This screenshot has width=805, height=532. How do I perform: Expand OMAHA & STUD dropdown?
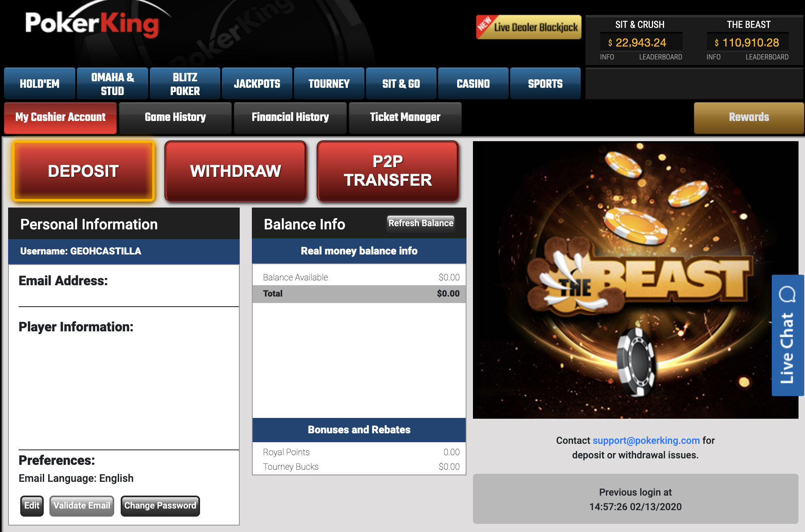pos(112,84)
